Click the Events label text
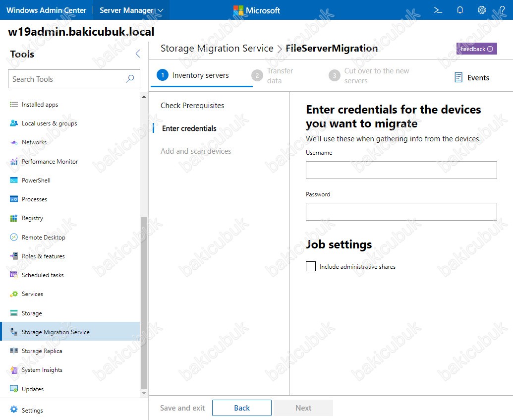The width and height of the screenshot is (513, 420). tap(478, 77)
